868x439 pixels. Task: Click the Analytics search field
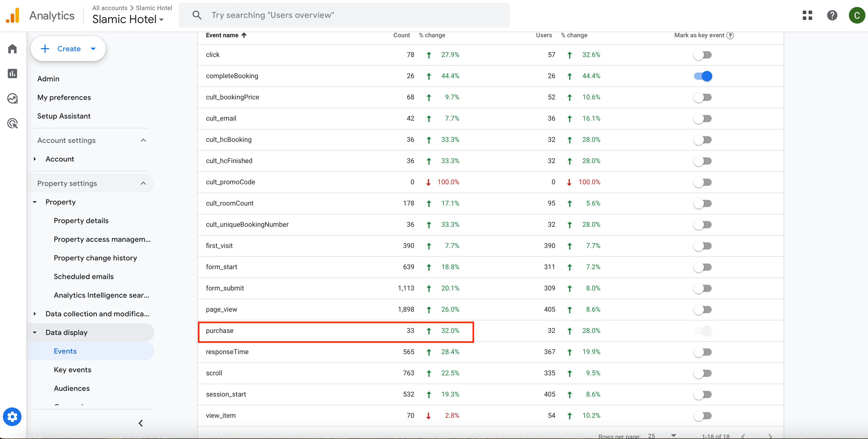344,15
